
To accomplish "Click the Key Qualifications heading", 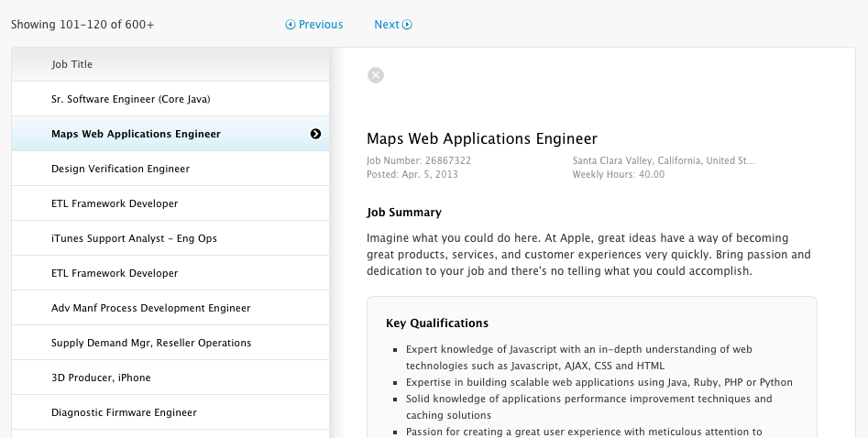I will [x=437, y=323].
